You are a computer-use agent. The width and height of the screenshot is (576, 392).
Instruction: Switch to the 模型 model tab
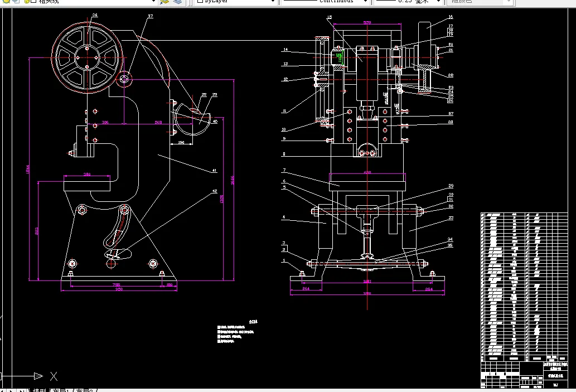pyautogui.click(x=39, y=390)
